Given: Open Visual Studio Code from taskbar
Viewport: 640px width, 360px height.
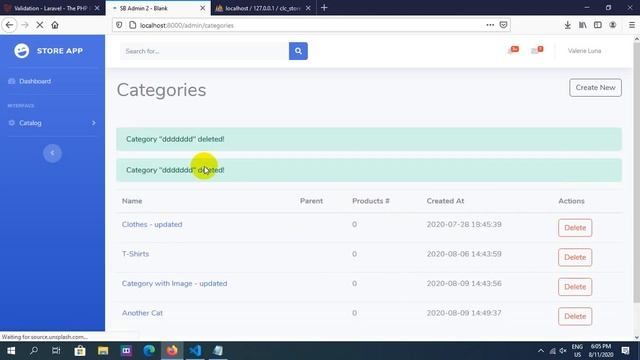Looking at the screenshot, I should tap(195, 351).
